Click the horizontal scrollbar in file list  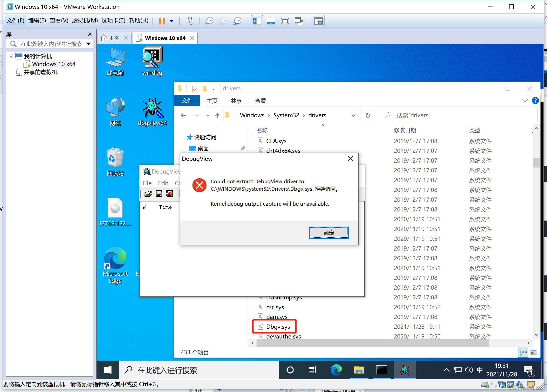373,343
